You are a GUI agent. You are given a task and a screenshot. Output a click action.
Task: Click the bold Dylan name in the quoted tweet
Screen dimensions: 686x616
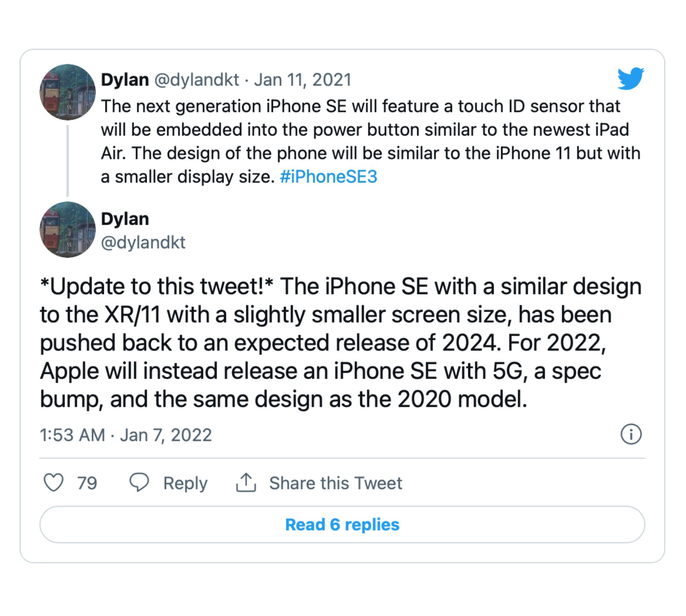point(125,80)
